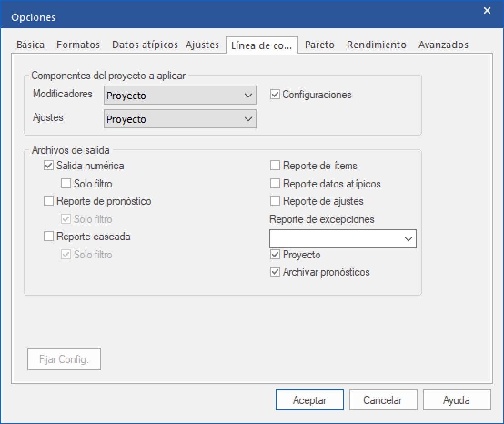The width and height of the screenshot is (504, 424).
Task: Check the Reporte cascada option
Action: (x=48, y=237)
